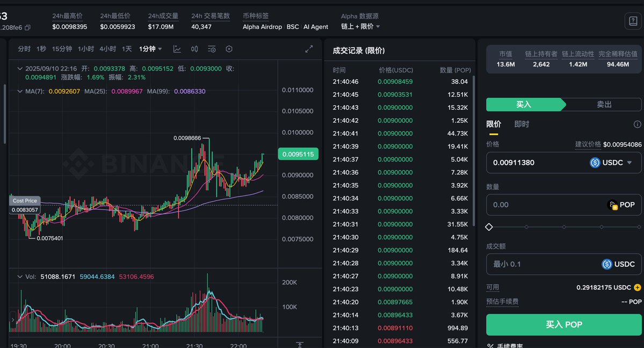This screenshot has width=644, height=348.
Task: Open the line chart drawing tool icon
Action: pos(177,49)
